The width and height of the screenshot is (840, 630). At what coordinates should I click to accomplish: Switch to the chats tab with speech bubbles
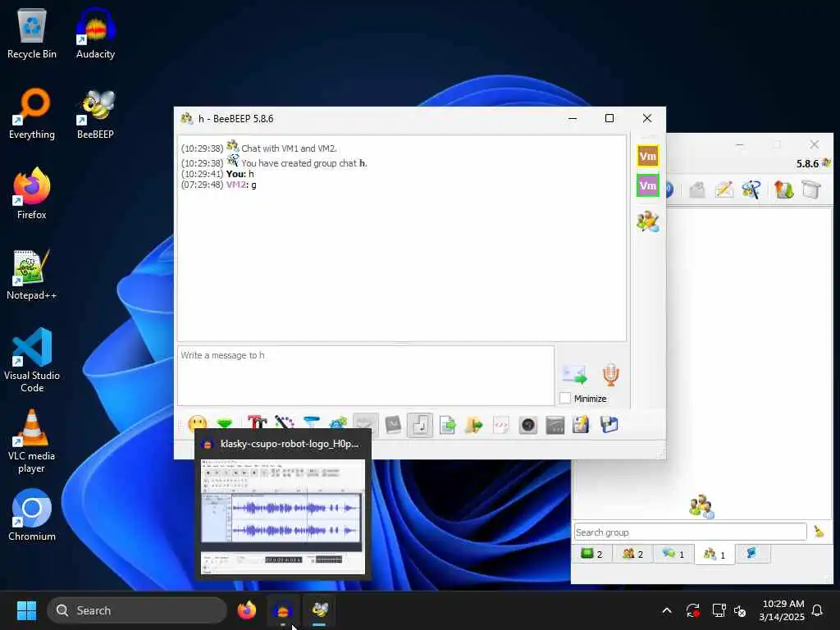tap(673, 554)
